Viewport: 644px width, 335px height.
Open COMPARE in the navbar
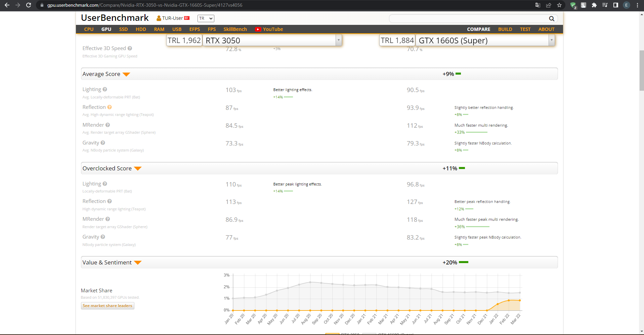click(x=478, y=29)
